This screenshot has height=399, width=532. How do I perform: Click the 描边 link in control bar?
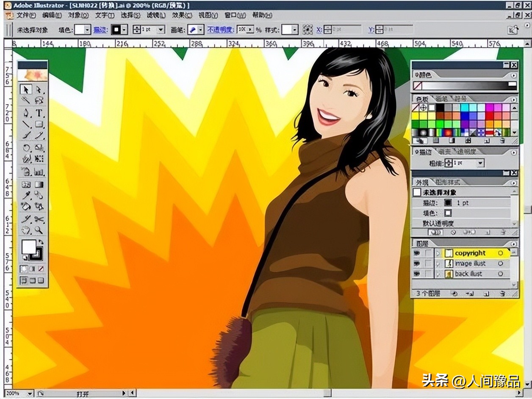point(100,30)
